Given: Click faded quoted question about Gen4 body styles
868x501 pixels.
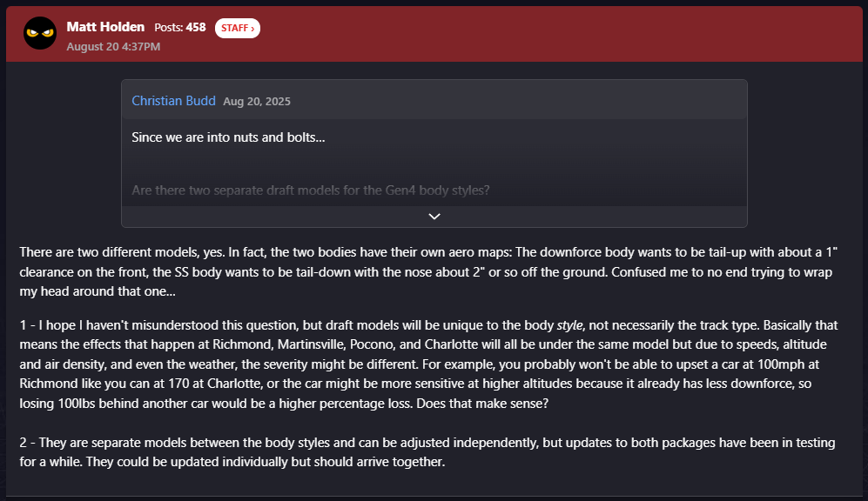Looking at the screenshot, I should tap(311, 190).
